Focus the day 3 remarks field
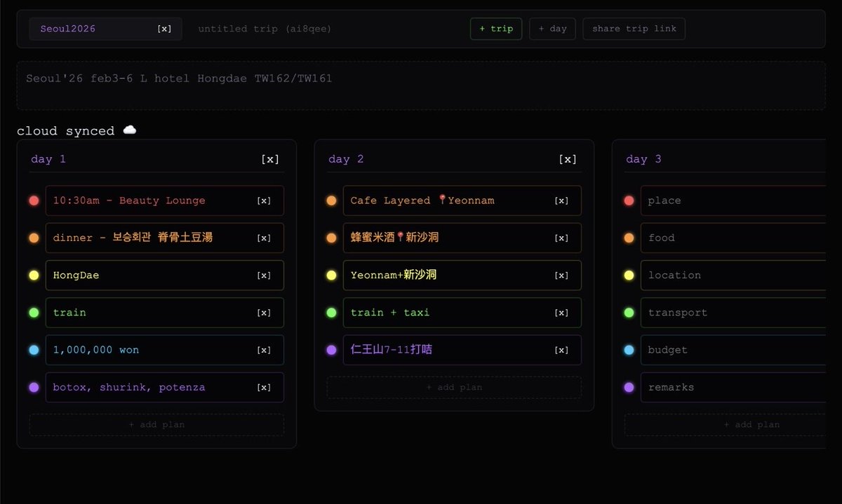The width and height of the screenshot is (842, 504). pyautogui.click(x=733, y=387)
